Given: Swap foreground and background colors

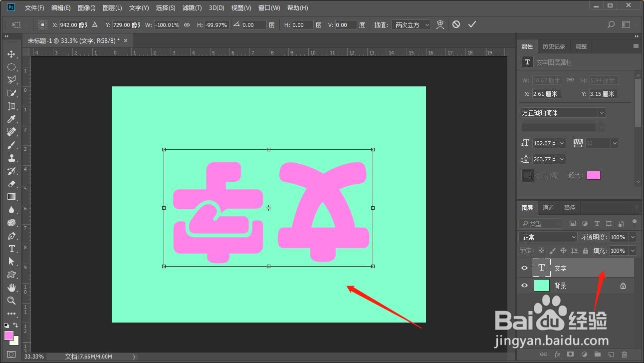Looking at the screenshot, I should (x=15, y=325).
